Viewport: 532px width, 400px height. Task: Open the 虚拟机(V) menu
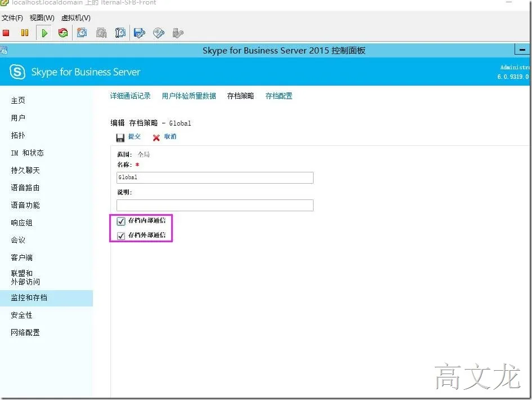pos(75,17)
